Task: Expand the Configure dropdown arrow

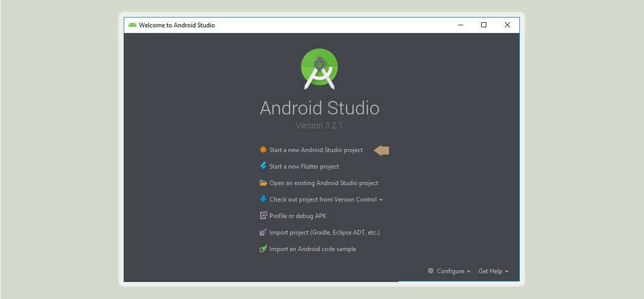Action: (x=468, y=272)
